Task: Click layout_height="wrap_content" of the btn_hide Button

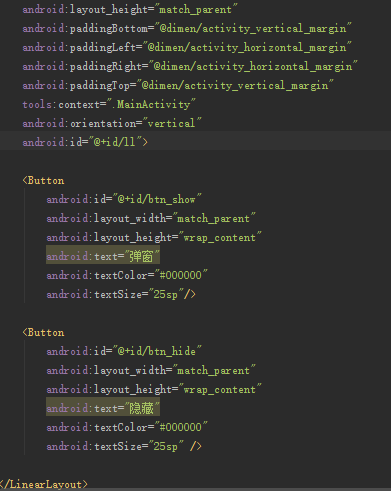Action: (154, 389)
